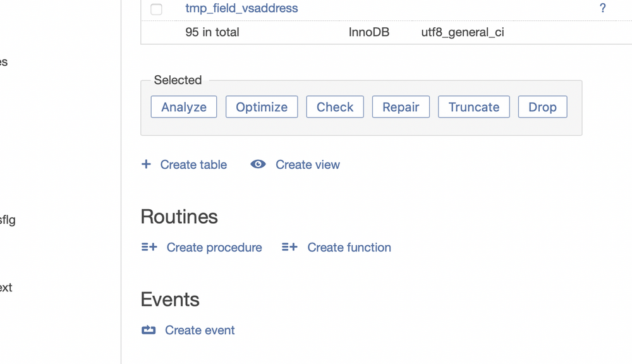Follow the Create function text link

point(349,247)
